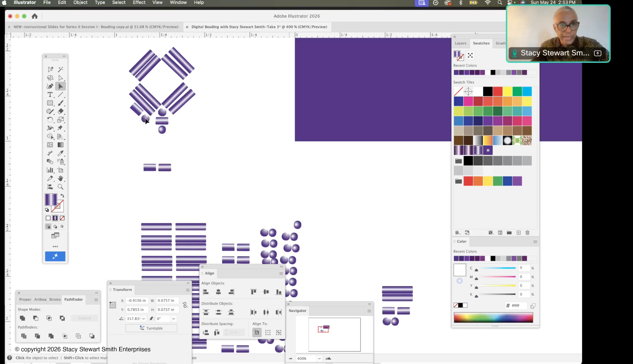This screenshot has height=364, width=633.
Task: Select the Puppet Warp pin tool
Action: pos(60,128)
